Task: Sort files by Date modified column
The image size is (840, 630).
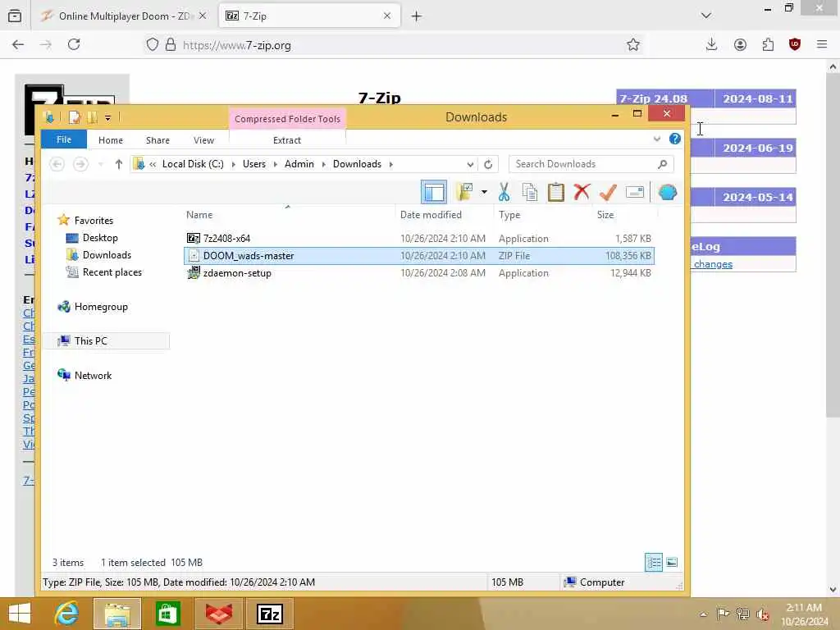Action: [444, 215]
